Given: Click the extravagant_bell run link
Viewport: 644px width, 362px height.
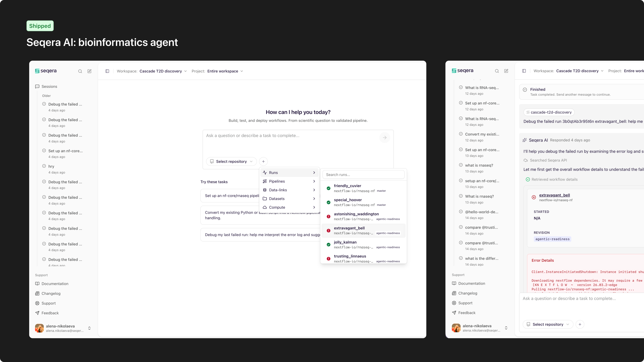Looking at the screenshot, I should 555,195.
